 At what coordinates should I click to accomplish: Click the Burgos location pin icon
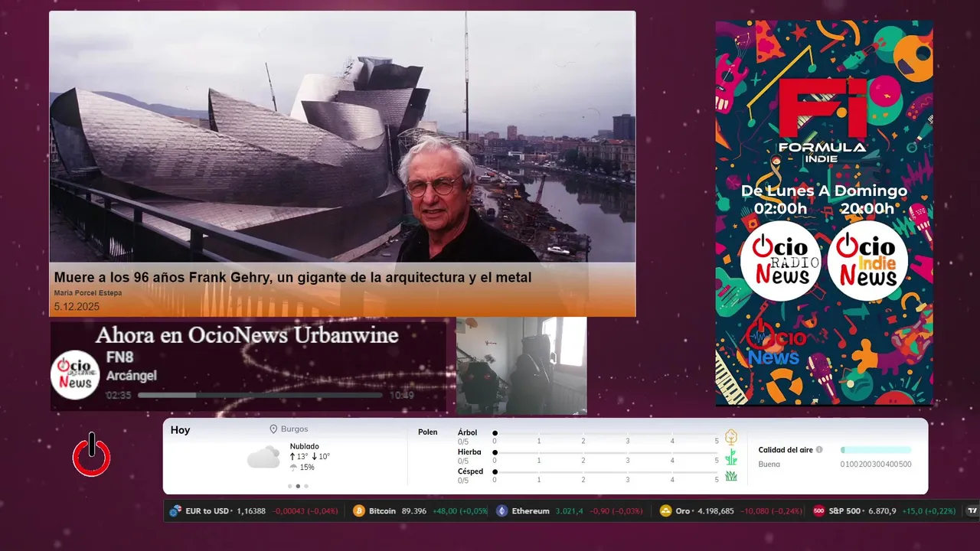273,429
